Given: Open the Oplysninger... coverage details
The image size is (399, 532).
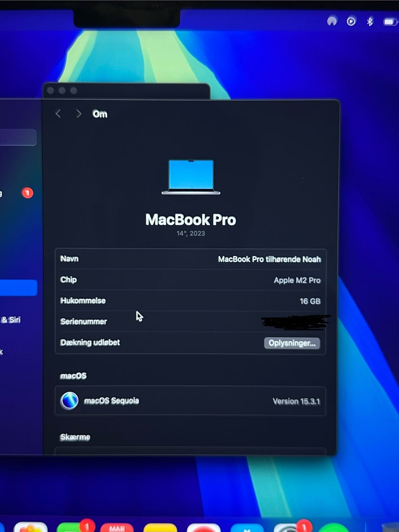Looking at the screenshot, I should click(292, 343).
